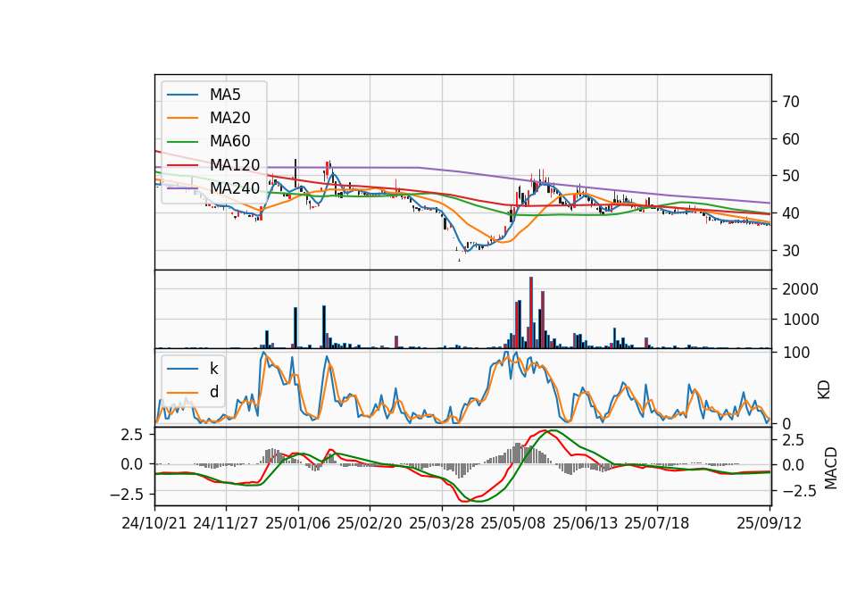
Task: Click the 24/11/27 date label
Action: point(226,523)
